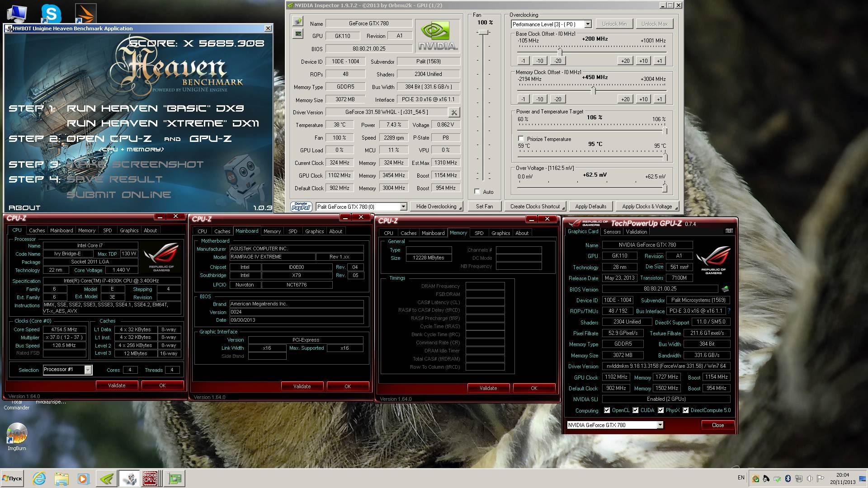Click the taskbar clock showing 20:04
Viewport: 868px width, 488px height.
(842, 478)
